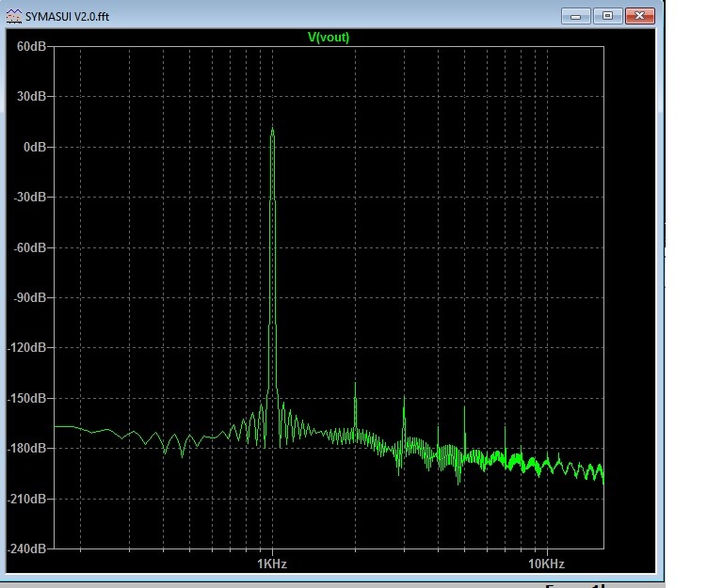723x588 pixels.
Task: Click the top of the 1KHz fundamental peak
Action: 272,130
